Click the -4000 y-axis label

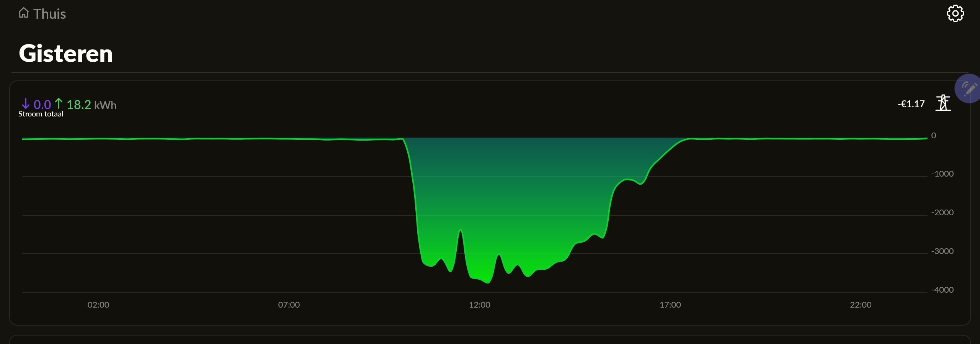942,290
